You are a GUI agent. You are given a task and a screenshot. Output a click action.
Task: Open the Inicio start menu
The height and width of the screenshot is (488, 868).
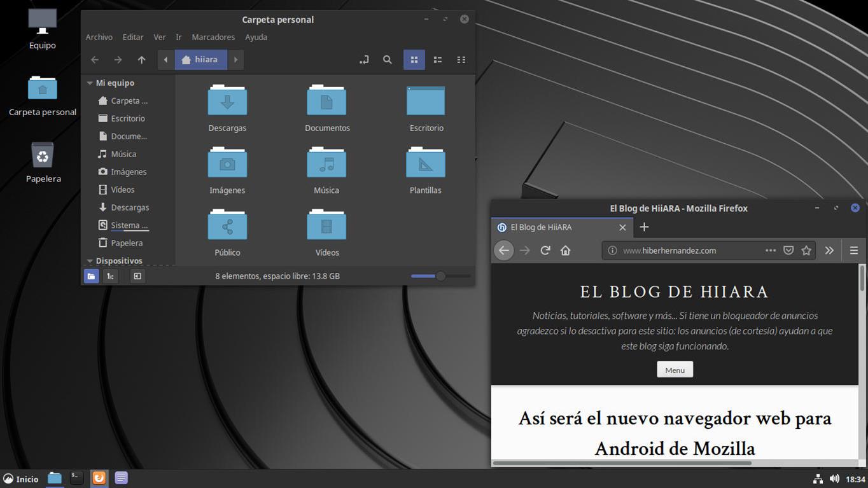coord(21,479)
